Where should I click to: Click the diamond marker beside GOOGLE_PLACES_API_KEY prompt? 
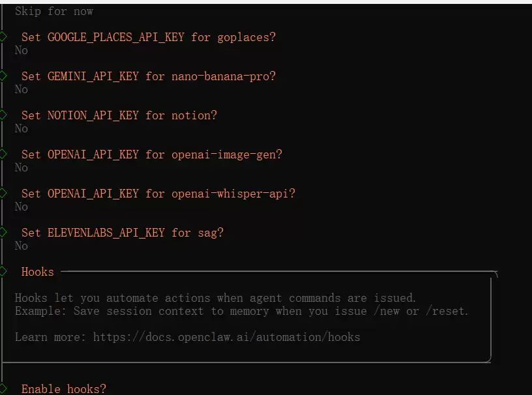pyautogui.click(x=3, y=37)
